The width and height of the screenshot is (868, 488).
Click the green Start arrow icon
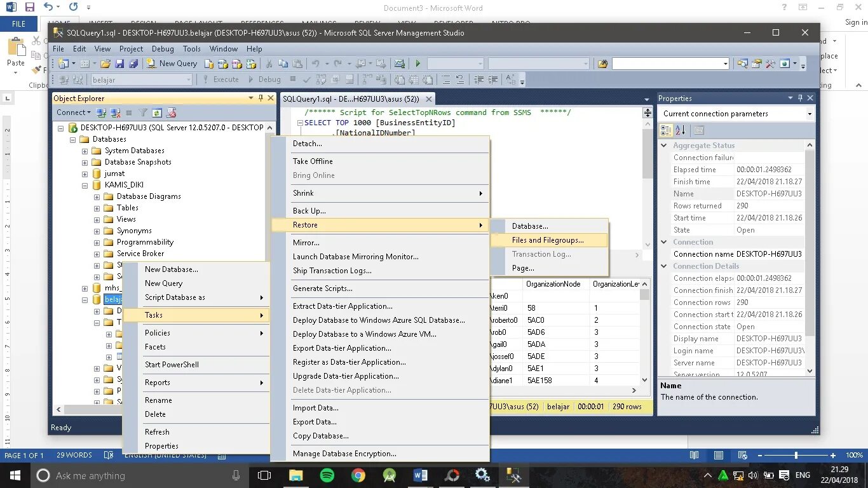point(417,64)
